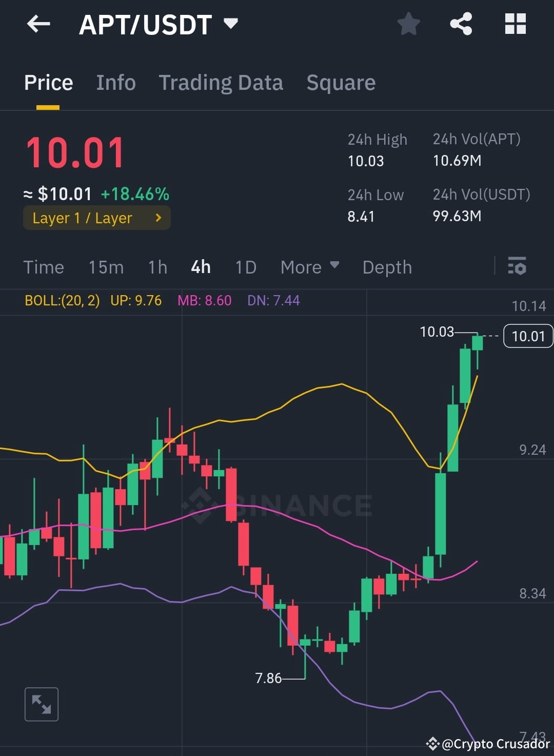The image size is (554, 756).
Task: Open chart settings icon beside Depth
Action: point(518,267)
